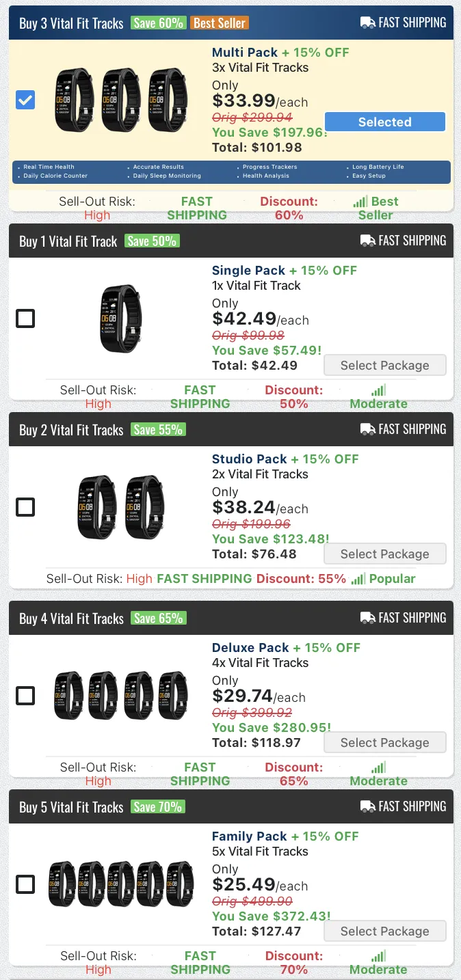Click the truck icon in Buy 1 header

pos(367,241)
